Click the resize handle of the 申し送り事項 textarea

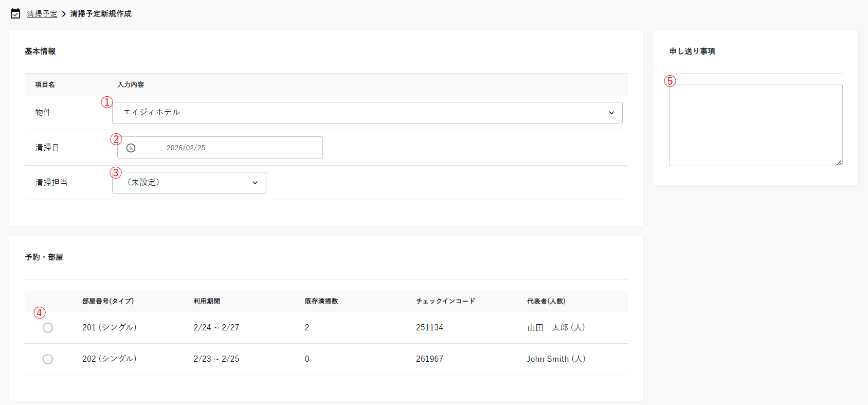coord(839,163)
